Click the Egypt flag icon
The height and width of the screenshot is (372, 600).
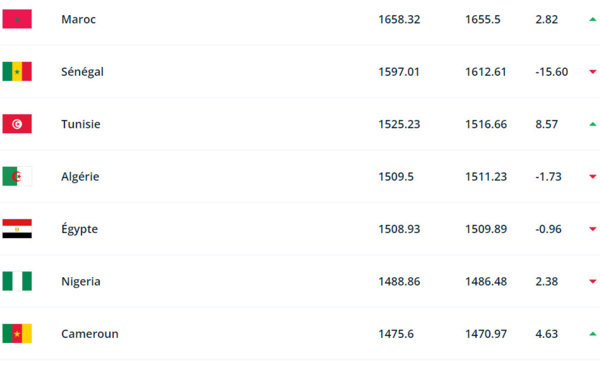17,229
